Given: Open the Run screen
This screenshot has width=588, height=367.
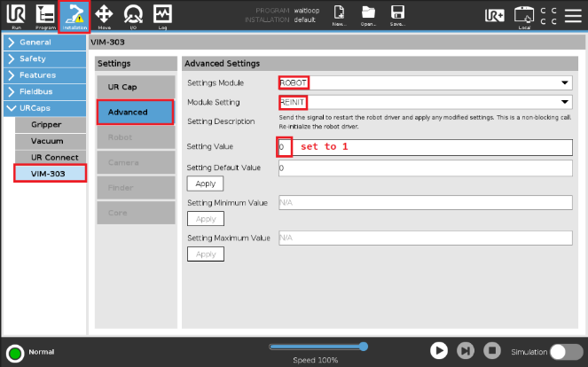Looking at the screenshot, I should [16, 16].
